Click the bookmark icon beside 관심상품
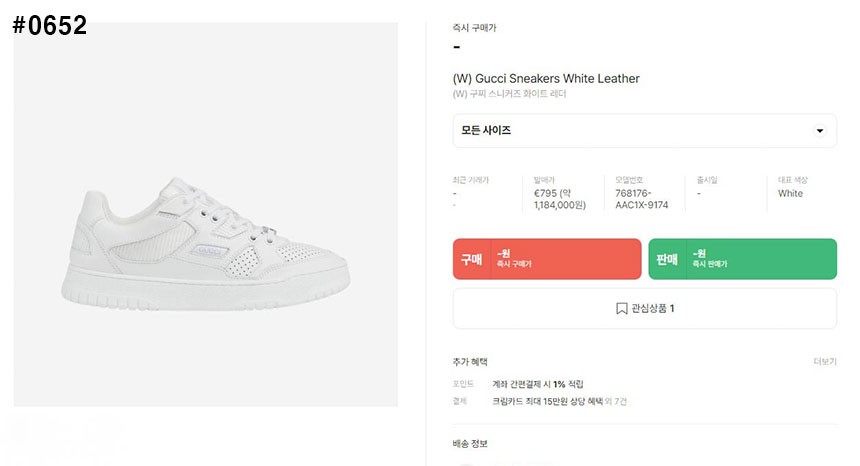This screenshot has width=860, height=466. point(621,309)
